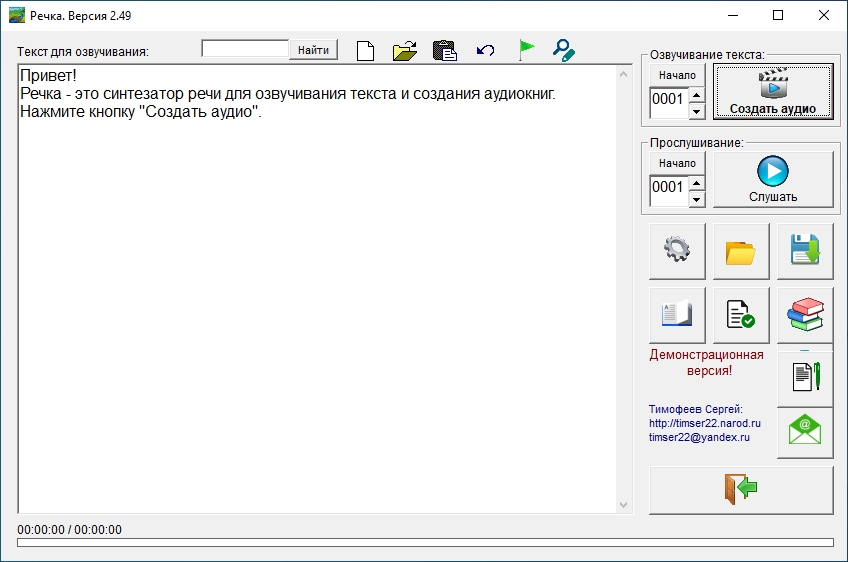The width and height of the screenshot is (848, 562).
Task: Click the Речка app icon in title bar
Action: pos(17,15)
